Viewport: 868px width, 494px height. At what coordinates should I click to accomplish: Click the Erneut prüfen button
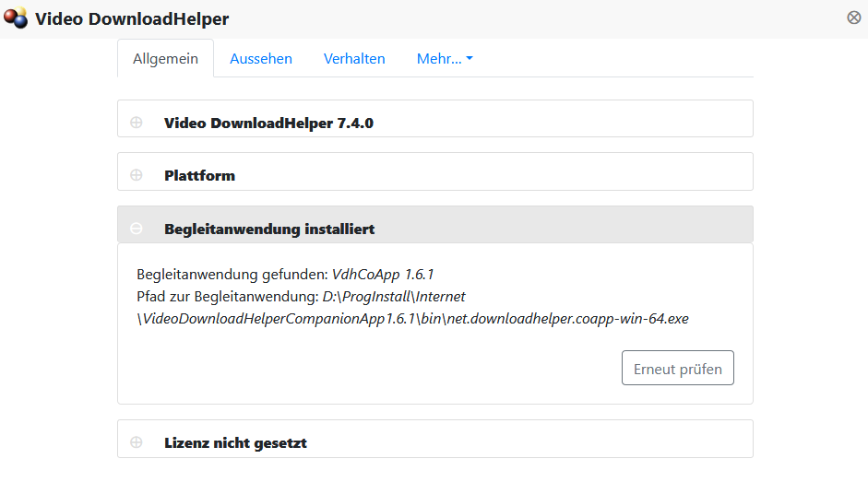[x=678, y=368]
